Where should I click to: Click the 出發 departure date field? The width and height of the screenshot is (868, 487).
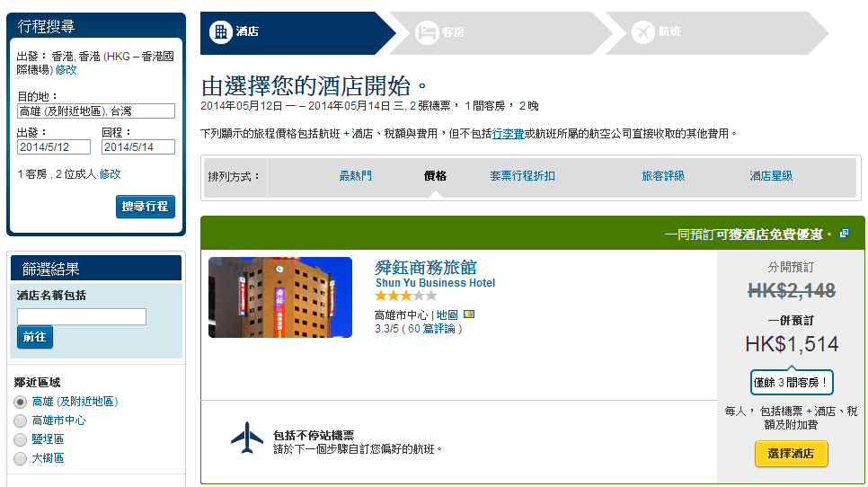point(53,147)
